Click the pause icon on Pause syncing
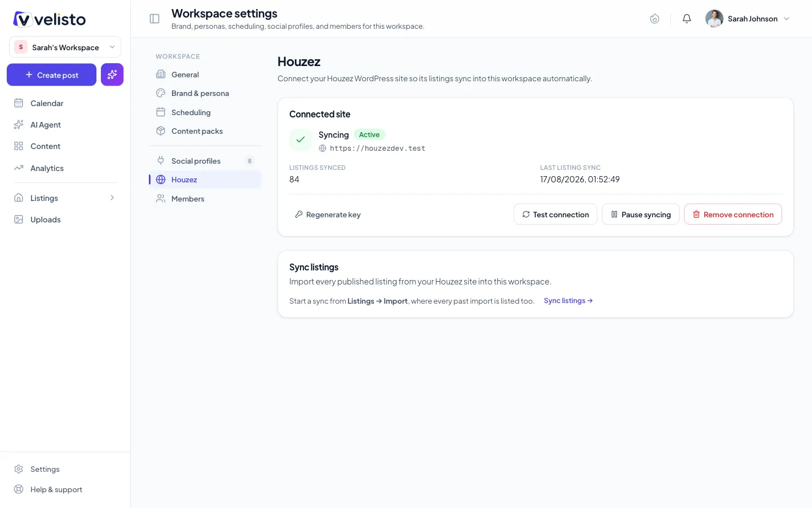812x508 pixels. (614, 214)
